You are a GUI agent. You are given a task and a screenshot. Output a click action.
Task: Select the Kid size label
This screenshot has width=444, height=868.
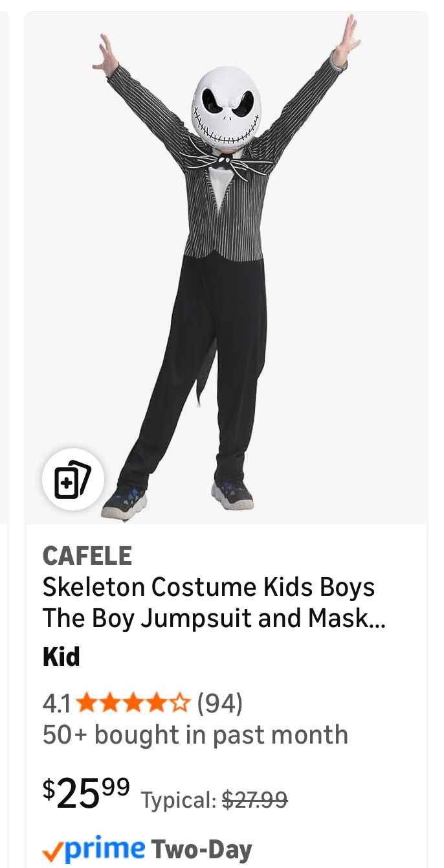61,657
